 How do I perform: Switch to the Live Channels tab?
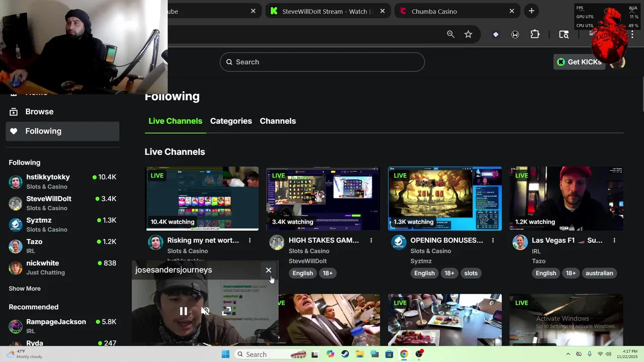click(x=175, y=121)
